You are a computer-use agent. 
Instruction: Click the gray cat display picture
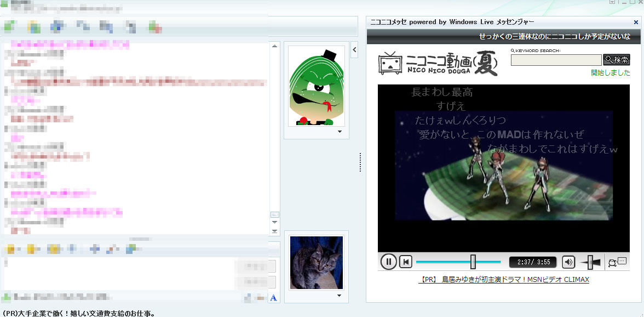click(x=317, y=262)
